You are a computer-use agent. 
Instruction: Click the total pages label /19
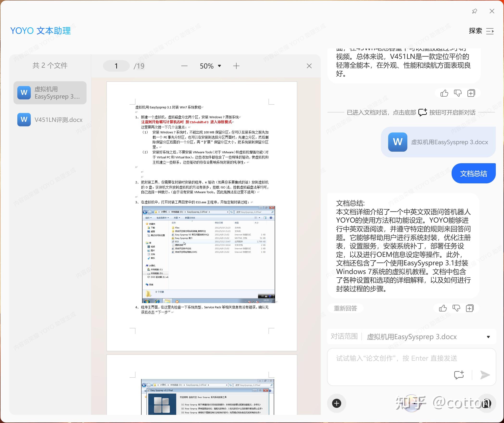(x=139, y=66)
